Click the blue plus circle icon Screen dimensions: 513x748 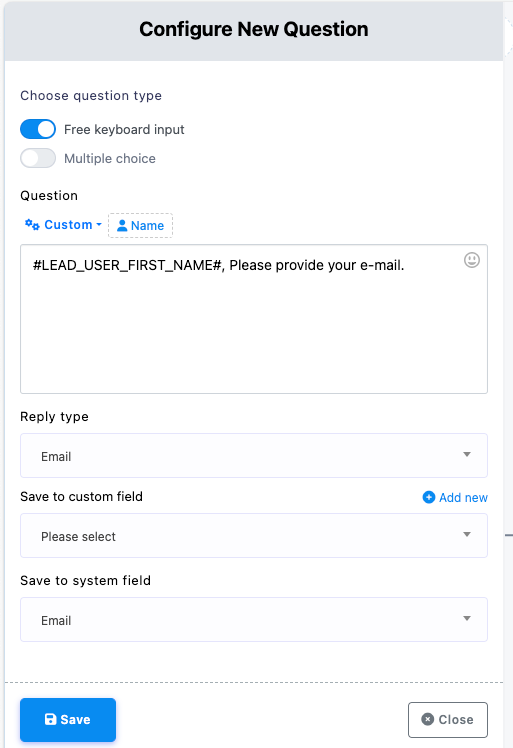[x=429, y=497]
